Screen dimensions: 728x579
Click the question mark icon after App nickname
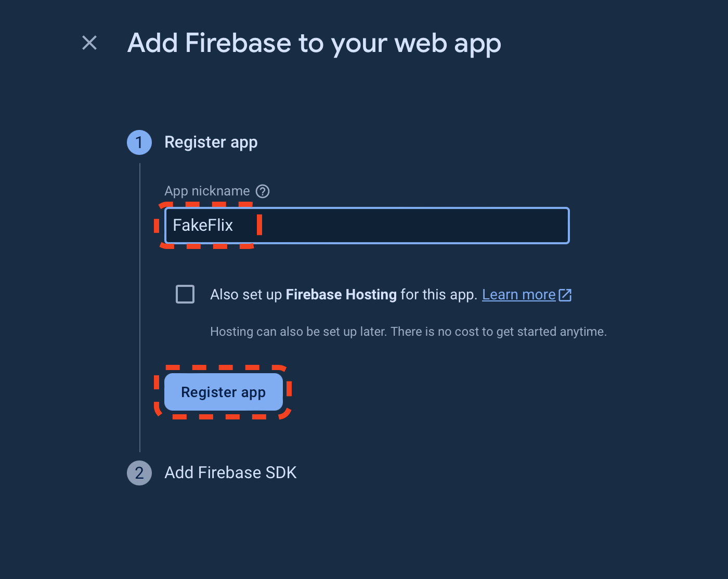[x=263, y=191]
